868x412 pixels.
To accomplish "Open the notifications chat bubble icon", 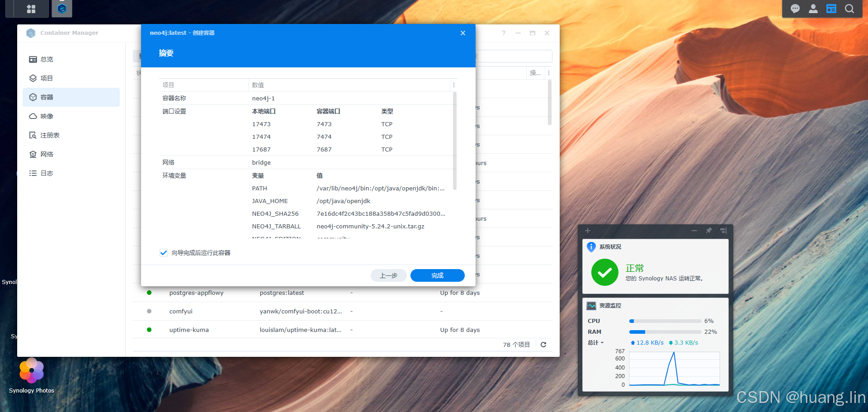I will (795, 9).
